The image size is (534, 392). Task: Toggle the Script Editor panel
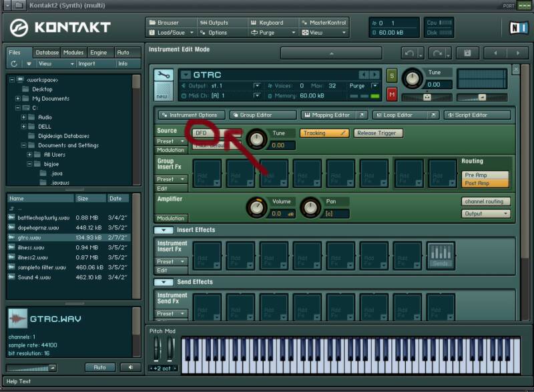[477, 115]
